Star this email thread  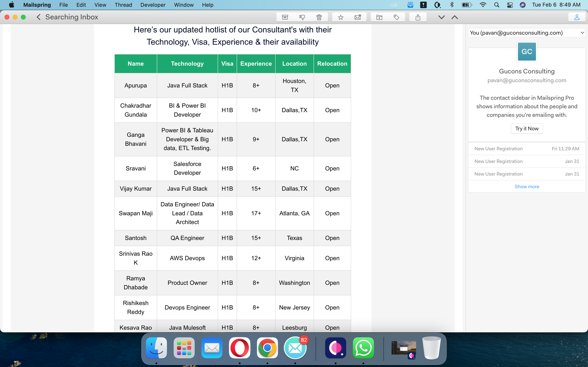click(341, 17)
